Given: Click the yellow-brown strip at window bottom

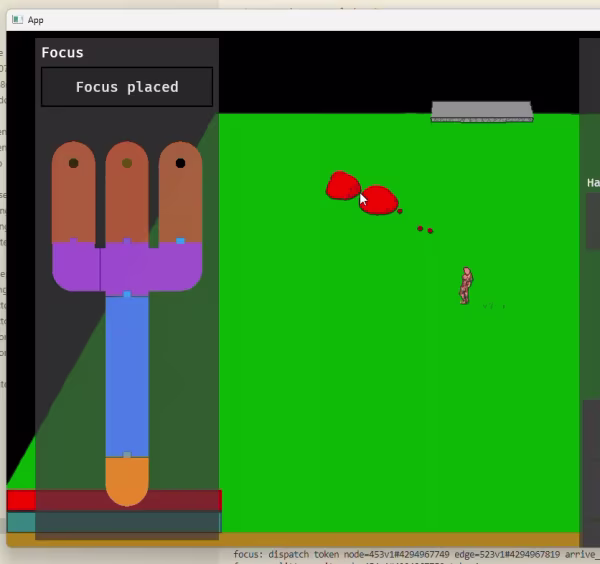Looking at the screenshot, I should (x=293, y=540).
